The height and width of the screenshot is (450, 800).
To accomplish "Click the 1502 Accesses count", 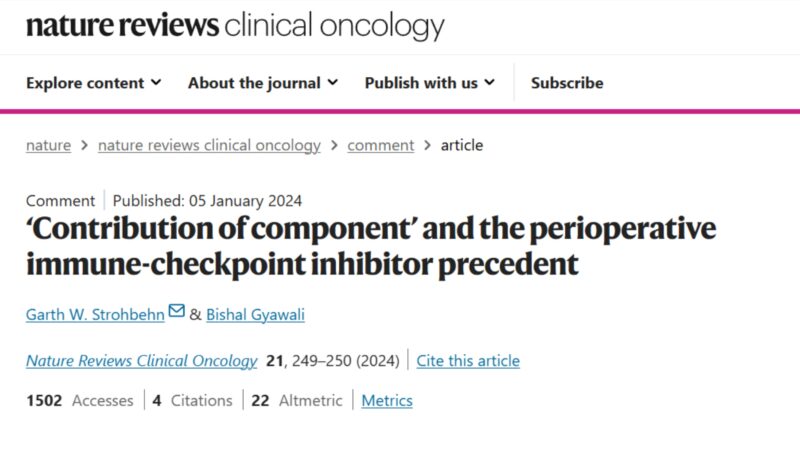I will pos(79,400).
